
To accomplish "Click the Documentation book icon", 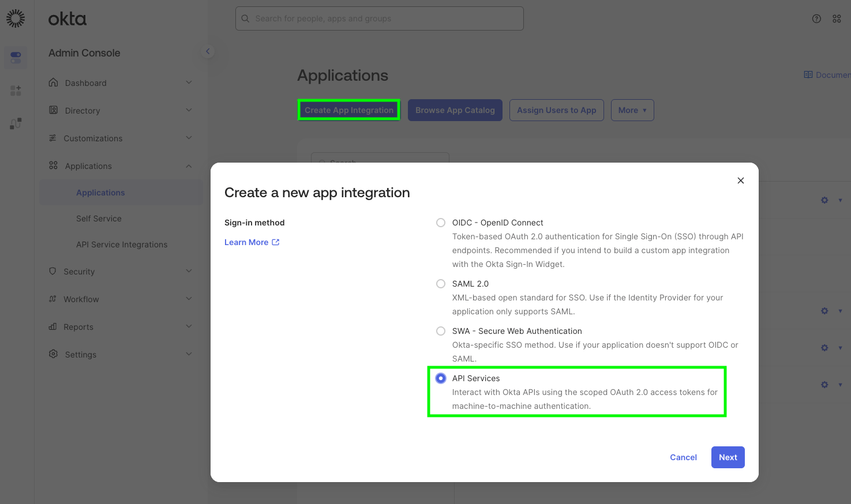I will (x=808, y=75).
